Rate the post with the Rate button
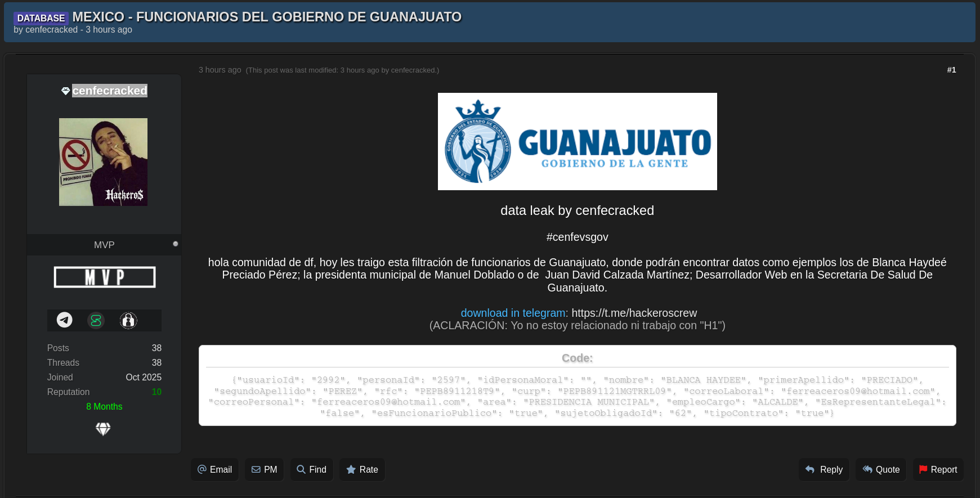 [x=362, y=469]
